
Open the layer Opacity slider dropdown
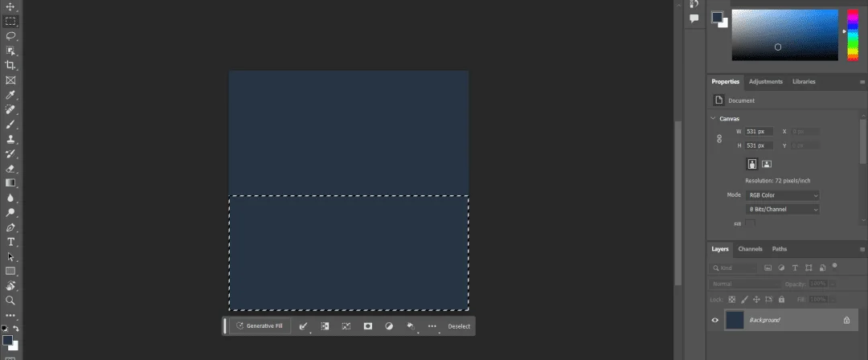pos(832,284)
